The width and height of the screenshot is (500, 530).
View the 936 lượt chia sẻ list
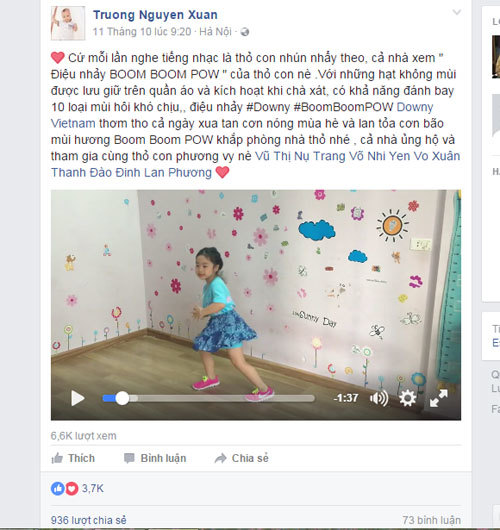click(x=89, y=520)
